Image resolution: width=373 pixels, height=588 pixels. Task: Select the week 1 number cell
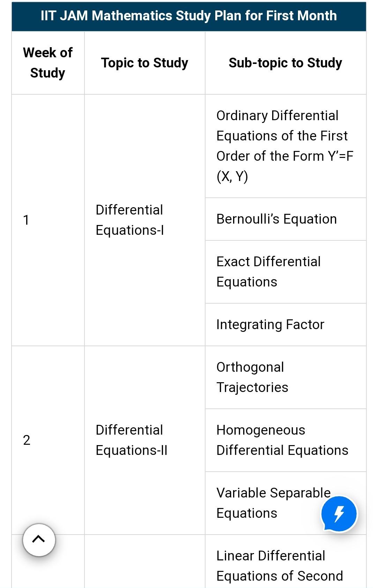point(26,220)
